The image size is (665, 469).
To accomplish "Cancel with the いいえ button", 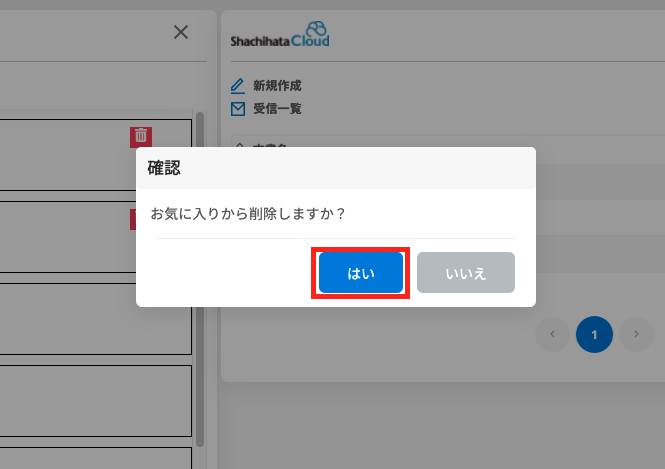I will tap(466, 273).
